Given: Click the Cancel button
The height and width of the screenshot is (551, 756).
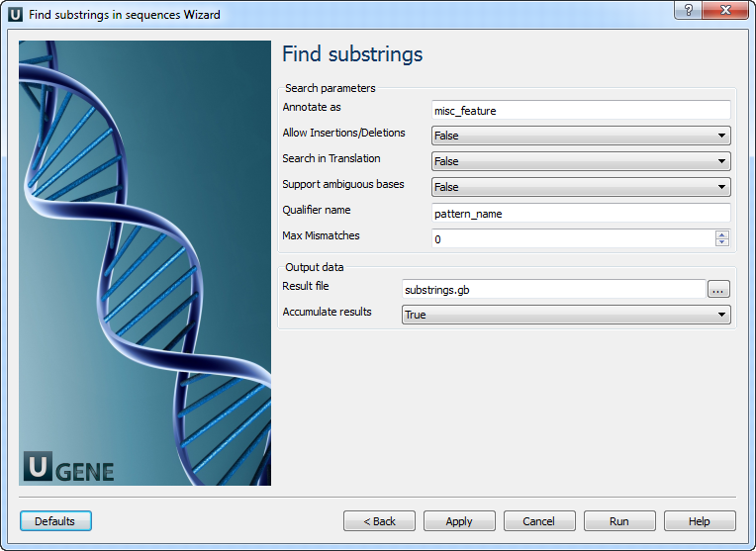Looking at the screenshot, I should tap(539, 521).
